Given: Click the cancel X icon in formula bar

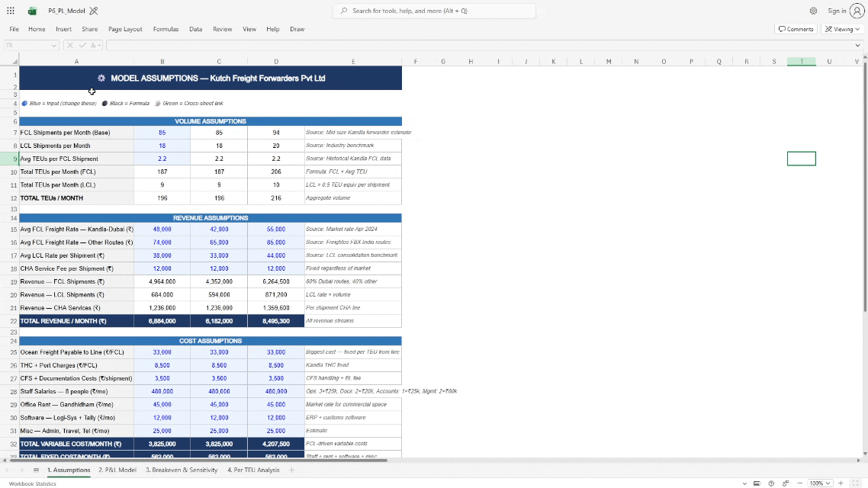Looking at the screenshot, I should 69,46.
